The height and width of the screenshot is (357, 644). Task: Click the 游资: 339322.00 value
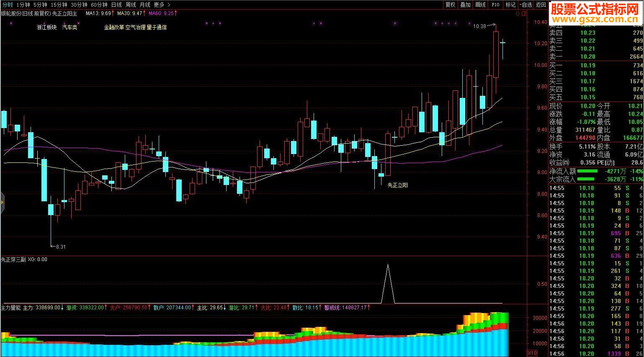(85, 308)
